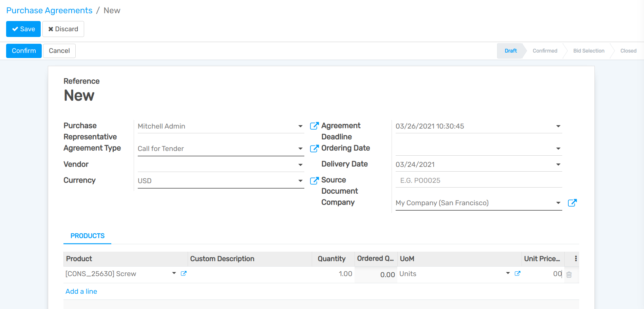The image size is (644, 309).
Task: Delete the Screw line using trash icon
Action: 569,274
